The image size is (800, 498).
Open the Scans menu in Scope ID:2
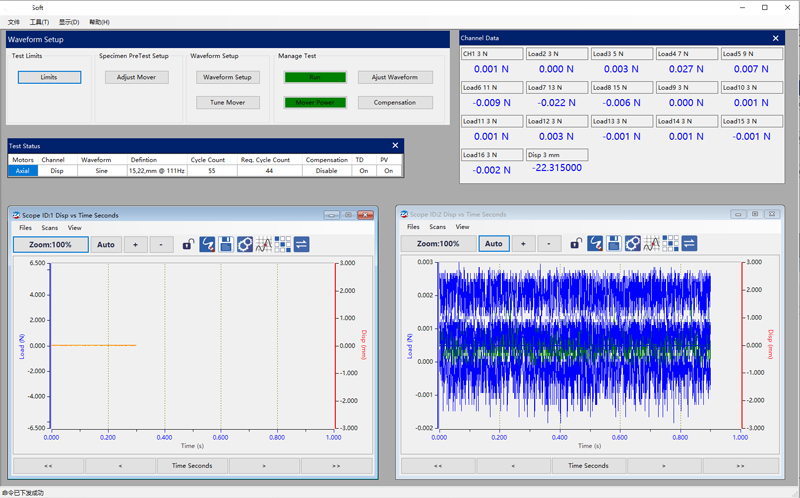click(x=437, y=227)
